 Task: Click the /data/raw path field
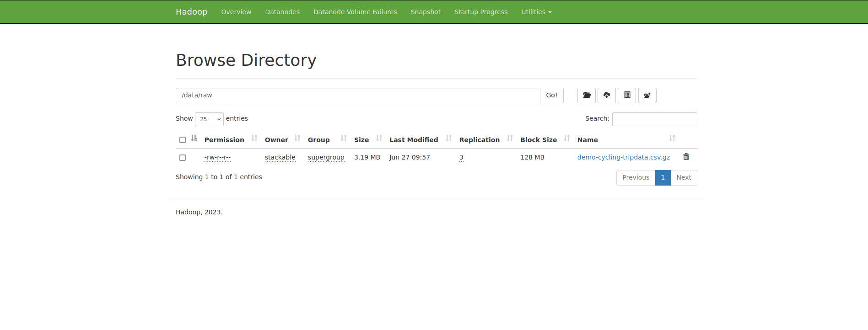pyautogui.click(x=357, y=96)
